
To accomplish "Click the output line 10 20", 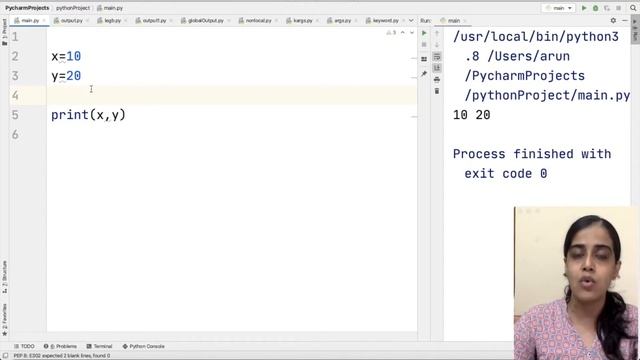I will [x=471, y=115].
